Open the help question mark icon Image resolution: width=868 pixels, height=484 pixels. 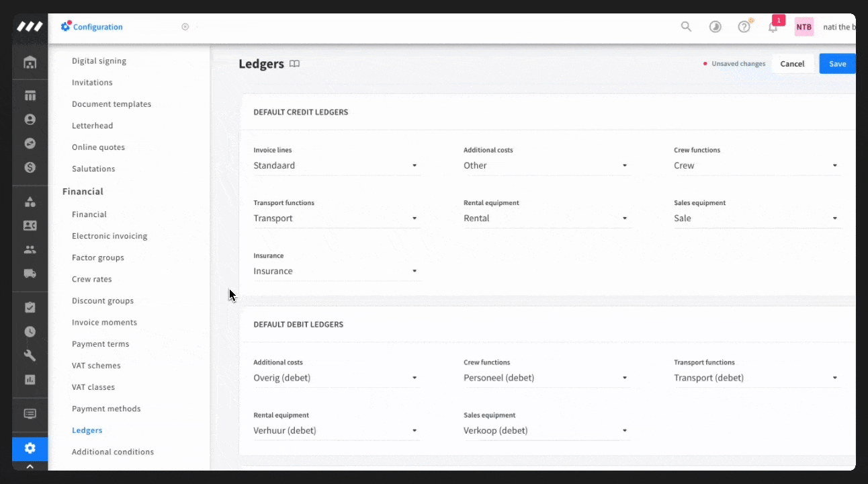(x=744, y=27)
